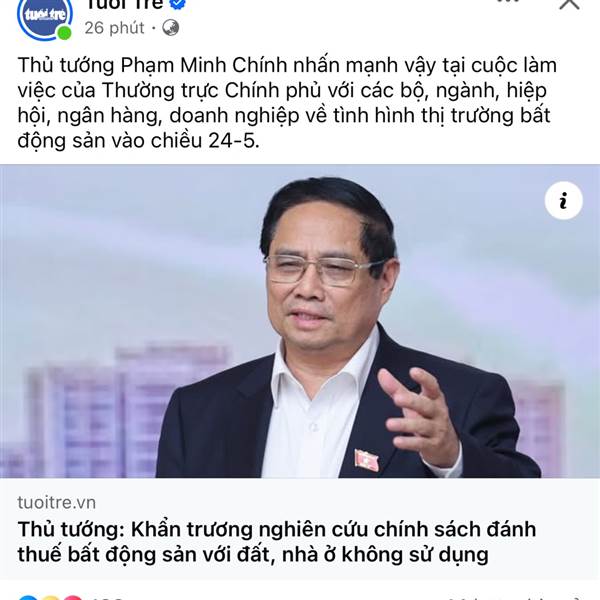Close the post with the X icon
Image resolution: width=600 pixels, height=600 pixels.
click(569, 4)
